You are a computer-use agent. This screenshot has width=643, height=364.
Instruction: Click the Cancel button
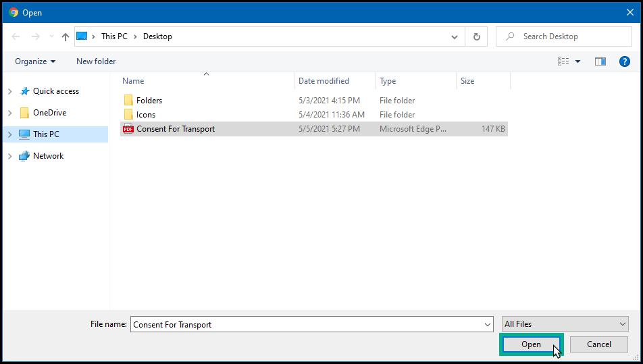click(x=598, y=344)
